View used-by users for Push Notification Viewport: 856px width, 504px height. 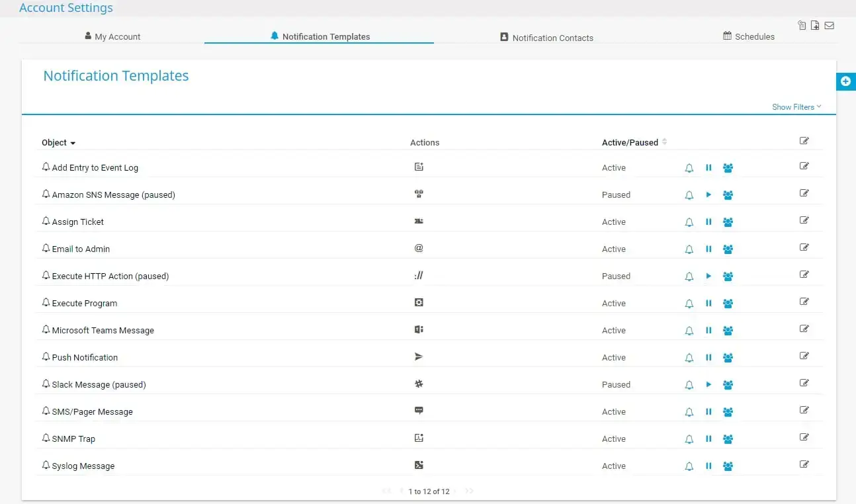728,357
